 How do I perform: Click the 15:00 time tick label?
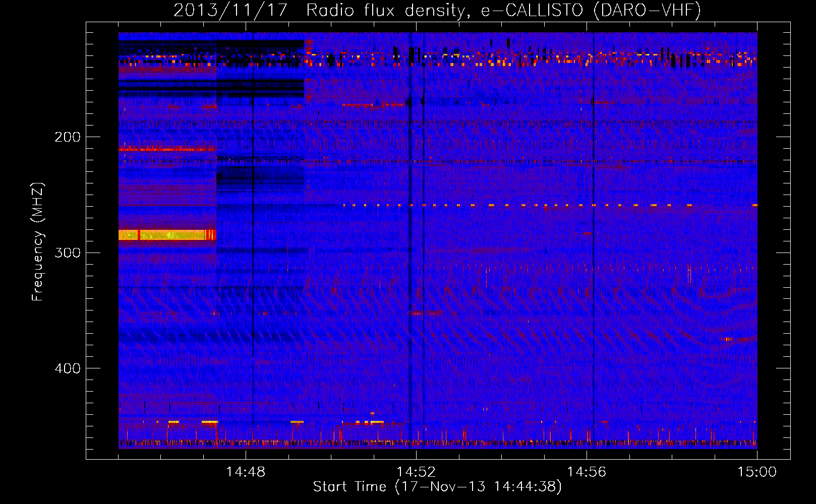757,472
